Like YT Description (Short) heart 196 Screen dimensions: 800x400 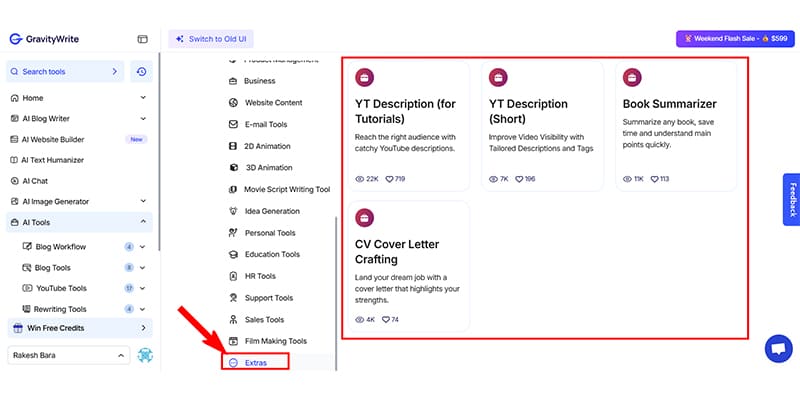click(519, 180)
